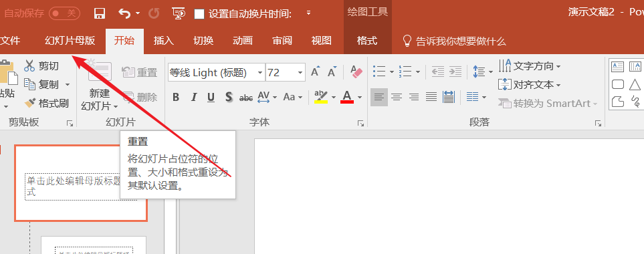The height and width of the screenshot is (254, 644).
Task: Click the 删除 (Delete) button
Action: (140, 97)
